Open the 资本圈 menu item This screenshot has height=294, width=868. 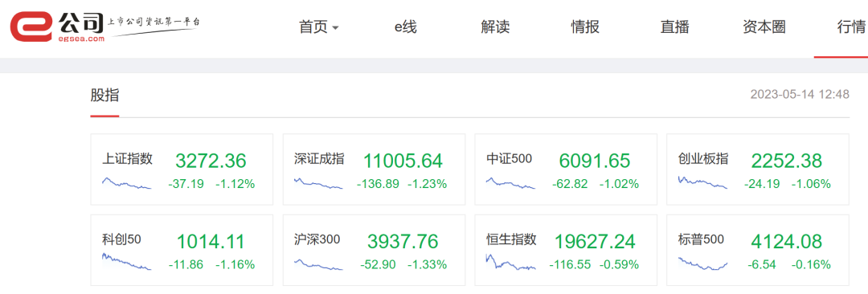tap(764, 27)
